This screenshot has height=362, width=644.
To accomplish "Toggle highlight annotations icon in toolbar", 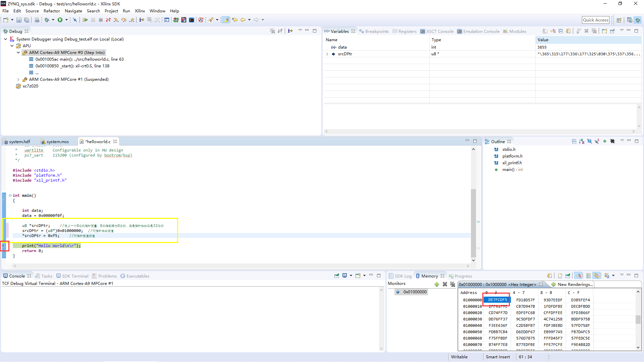I will tap(225, 20).
